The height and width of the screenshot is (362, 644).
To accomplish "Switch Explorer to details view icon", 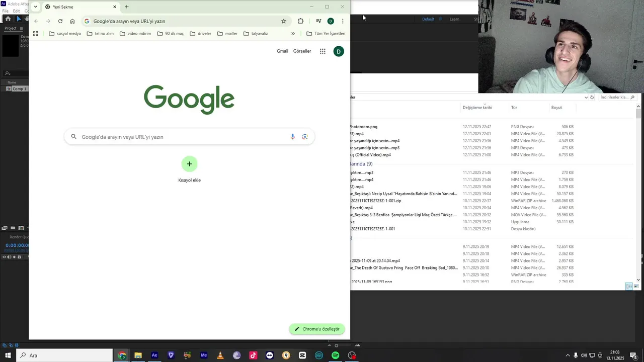I will coord(629,287).
